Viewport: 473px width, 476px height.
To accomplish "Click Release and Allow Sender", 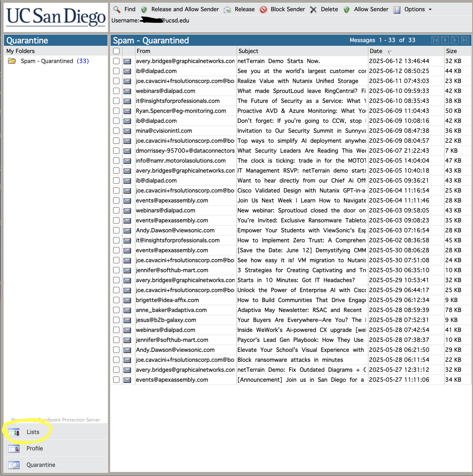I will [x=185, y=9].
